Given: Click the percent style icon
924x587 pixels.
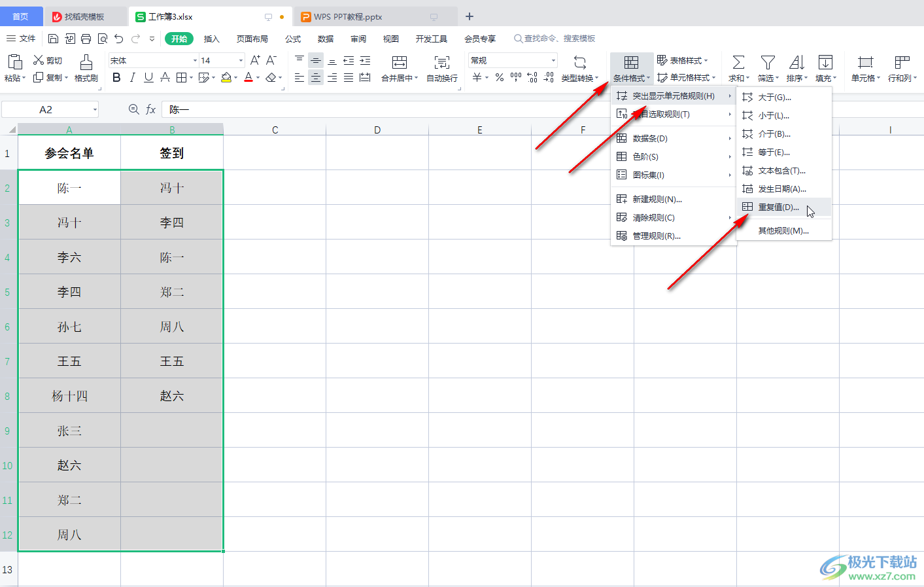Looking at the screenshot, I should pos(500,78).
